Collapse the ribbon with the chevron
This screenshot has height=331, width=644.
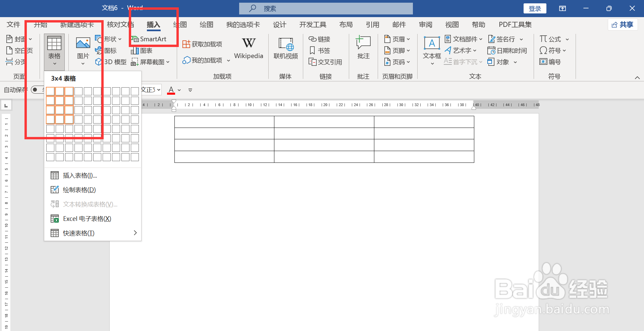[x=637, y=78]
